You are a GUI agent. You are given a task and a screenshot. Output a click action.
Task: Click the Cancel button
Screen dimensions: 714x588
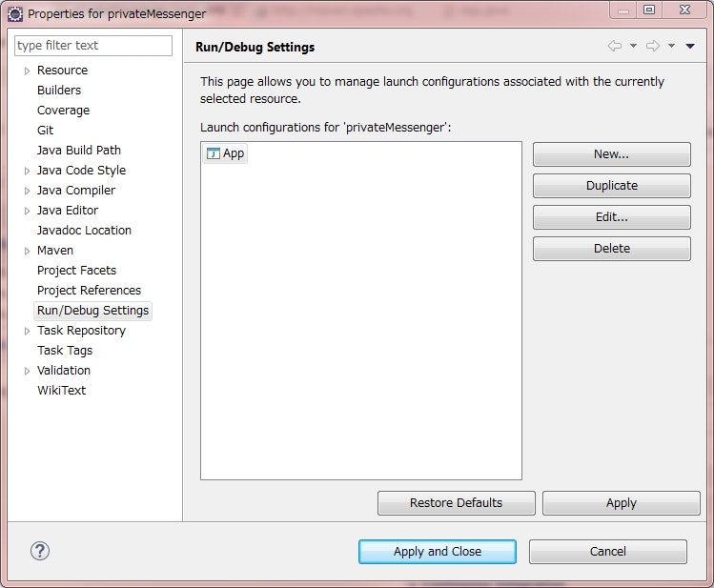(x=608, y=552)
